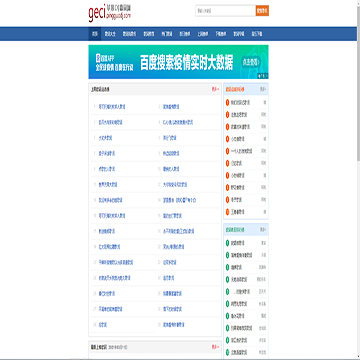The width and height of the screenshot is (360, 360).
Task: Open first lyric link in left column
Action: pyautogui.click(x=112, y=107)
